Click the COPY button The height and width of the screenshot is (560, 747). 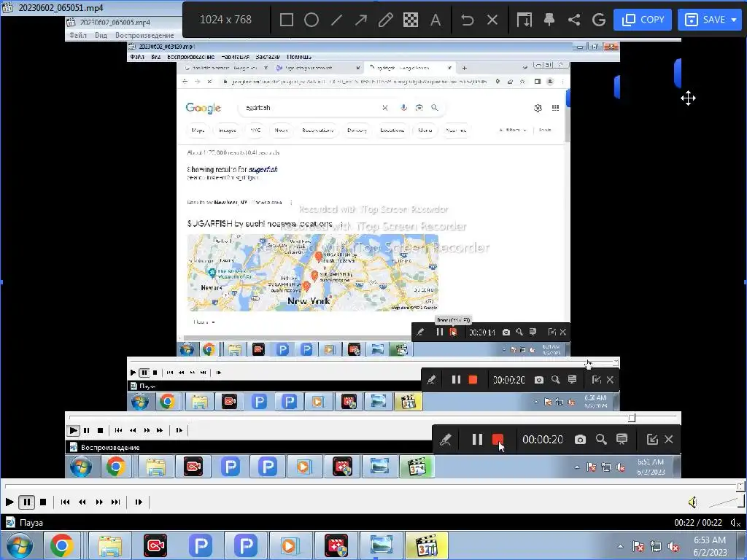643,20
